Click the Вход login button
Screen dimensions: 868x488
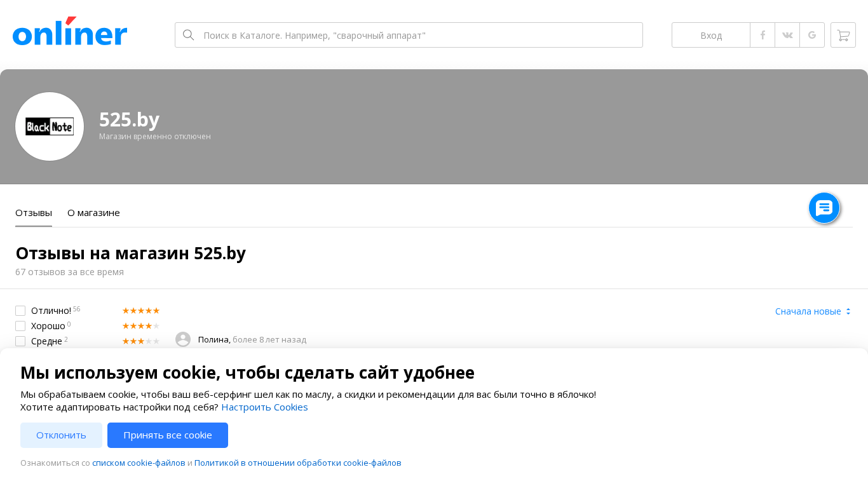(x=711, y=35)
